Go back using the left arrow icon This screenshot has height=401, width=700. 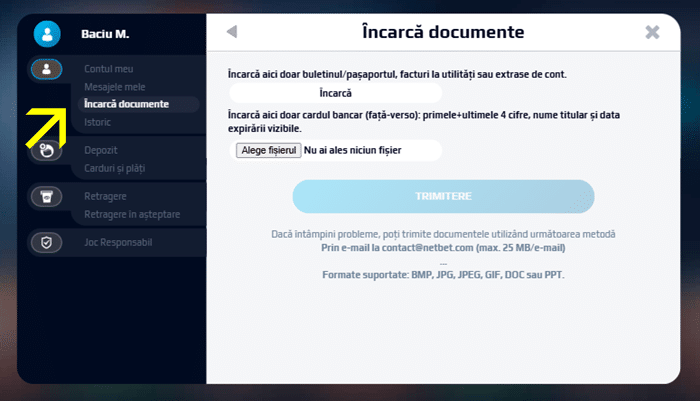(x=232, y=32)
